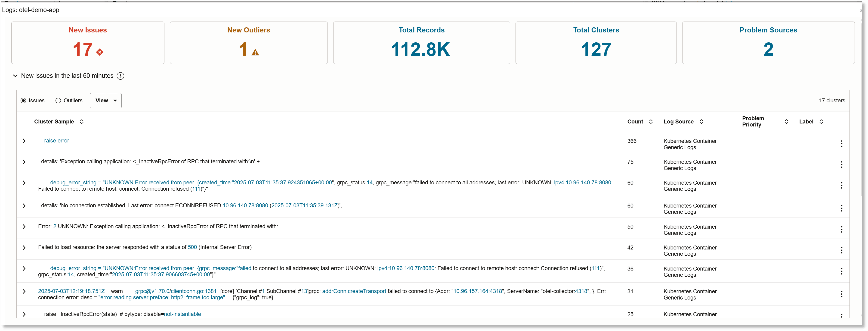This screenshot has height=331, width=868.
Task: Open the View dropdown
Action: [106, 101]
